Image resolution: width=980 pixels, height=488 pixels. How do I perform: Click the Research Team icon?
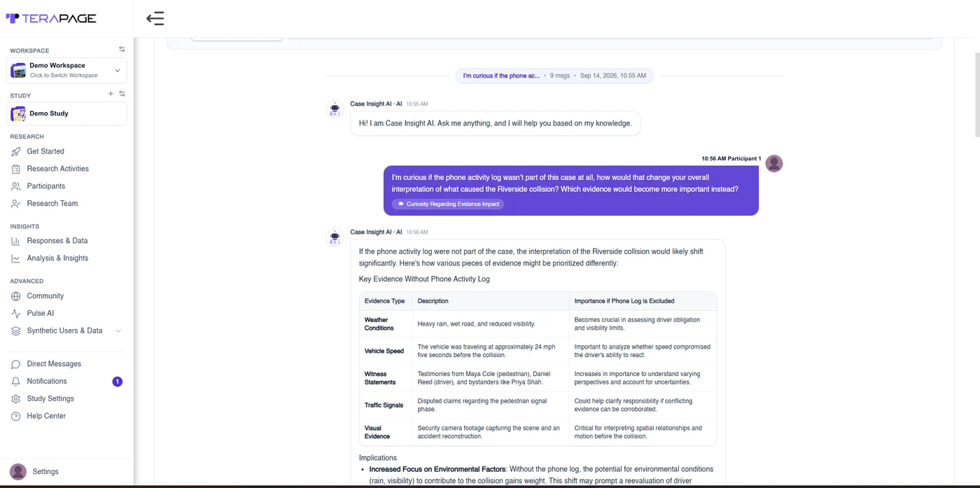16,204
